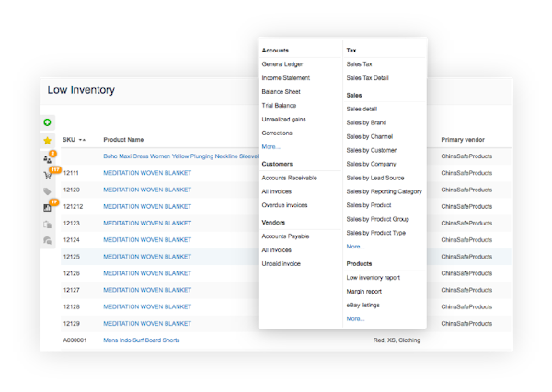552x392 pixels.
Task: Open the documents copy icon in sidebar
Action: [x=47, y=225]
